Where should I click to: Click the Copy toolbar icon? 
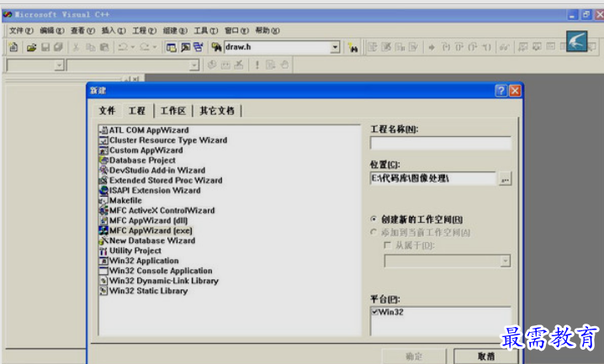(91, 47)
